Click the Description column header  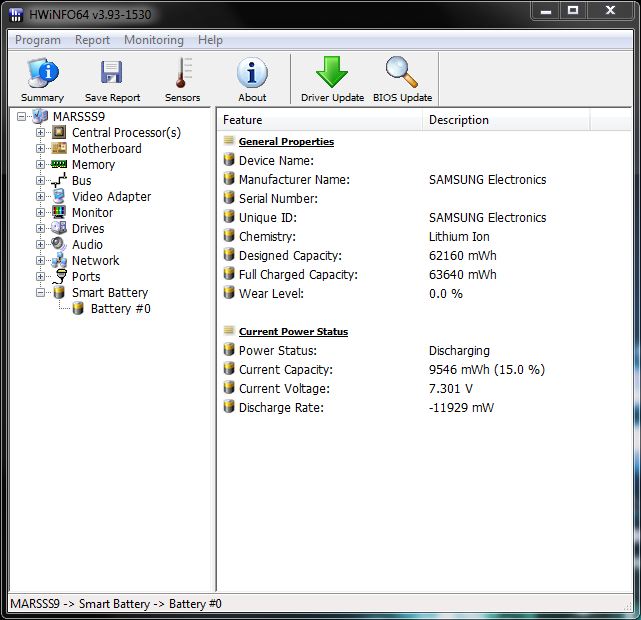click(x=506, y=120)
